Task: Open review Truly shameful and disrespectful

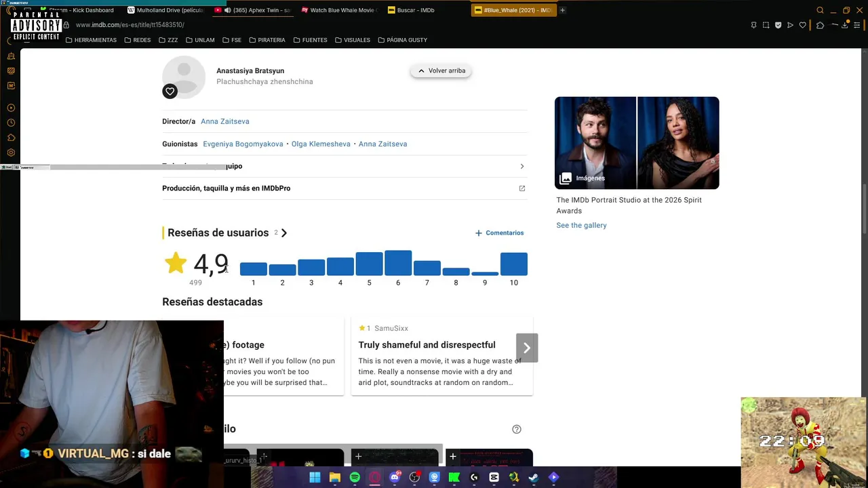Action: click(x=427, y=345)
